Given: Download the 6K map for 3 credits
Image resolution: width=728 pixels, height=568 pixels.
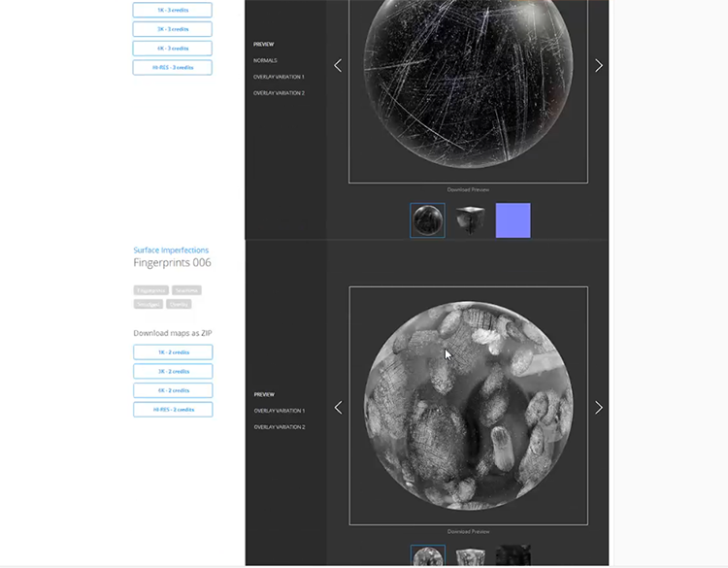Looking at the screenshot, I should pos(173,49).
